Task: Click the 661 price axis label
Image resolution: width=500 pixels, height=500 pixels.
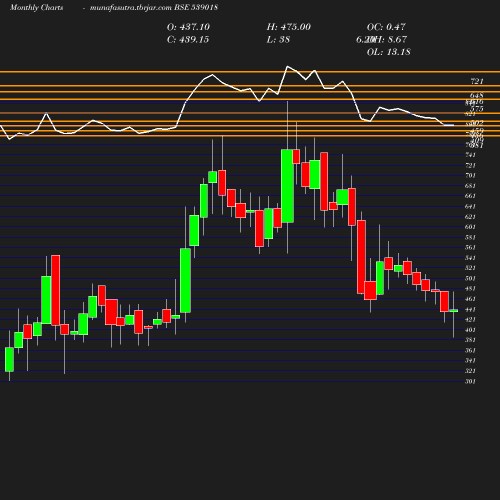Action: click(470, 196)
